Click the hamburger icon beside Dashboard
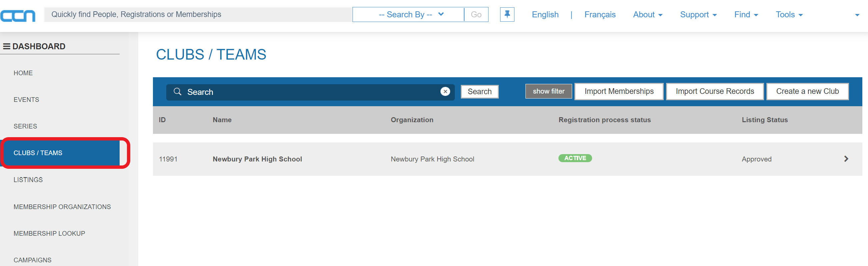Screen dimensions: 868x266 [6, 47]
